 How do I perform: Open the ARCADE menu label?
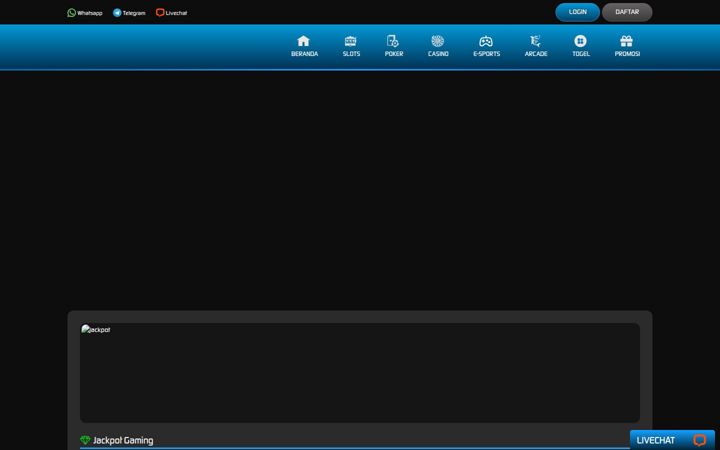pyautogui.click(x=536, y=54)
